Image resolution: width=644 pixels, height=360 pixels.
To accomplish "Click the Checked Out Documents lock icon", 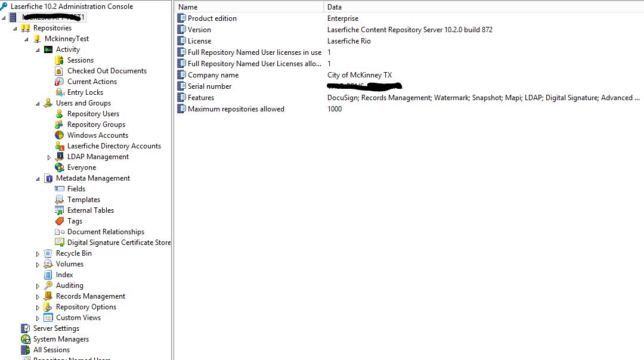I will click(60, 70).
